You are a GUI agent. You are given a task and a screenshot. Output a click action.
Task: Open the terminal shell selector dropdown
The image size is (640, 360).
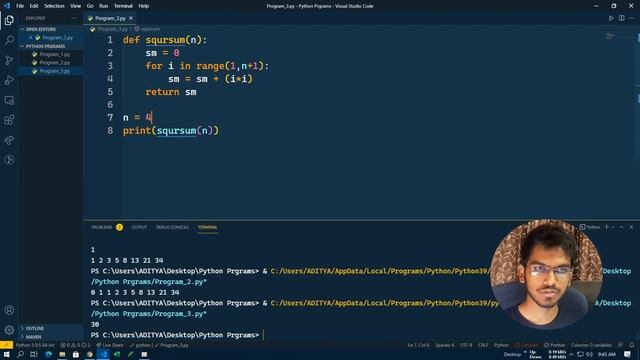[x=613, y=227]
